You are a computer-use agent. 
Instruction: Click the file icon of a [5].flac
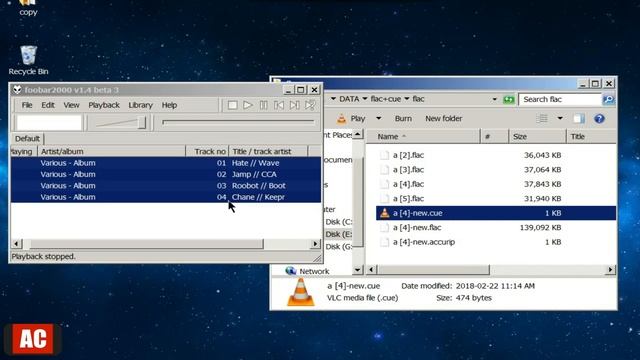click(384, 198)
